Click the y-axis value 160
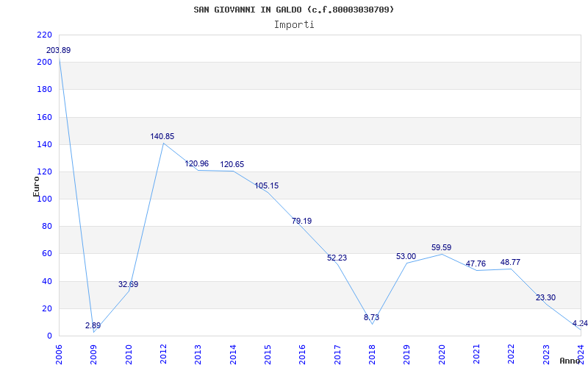The height and width of the screenshot is (368, 588). [x=44, y=117]
